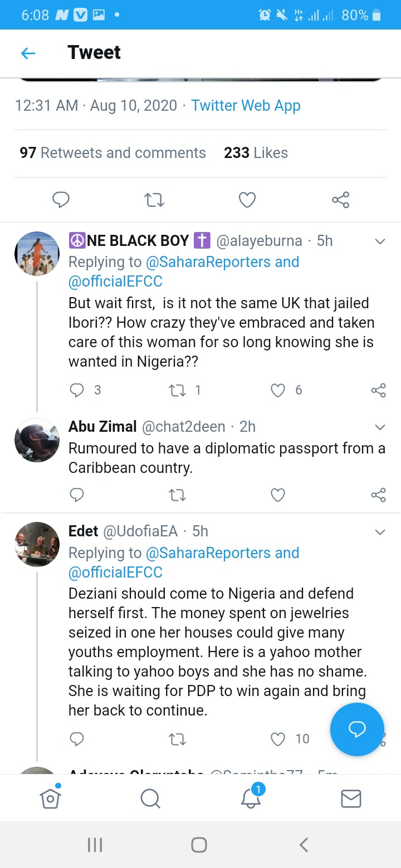Open Notifications bell tab
The image size is (401, 868).
(251, 799)
